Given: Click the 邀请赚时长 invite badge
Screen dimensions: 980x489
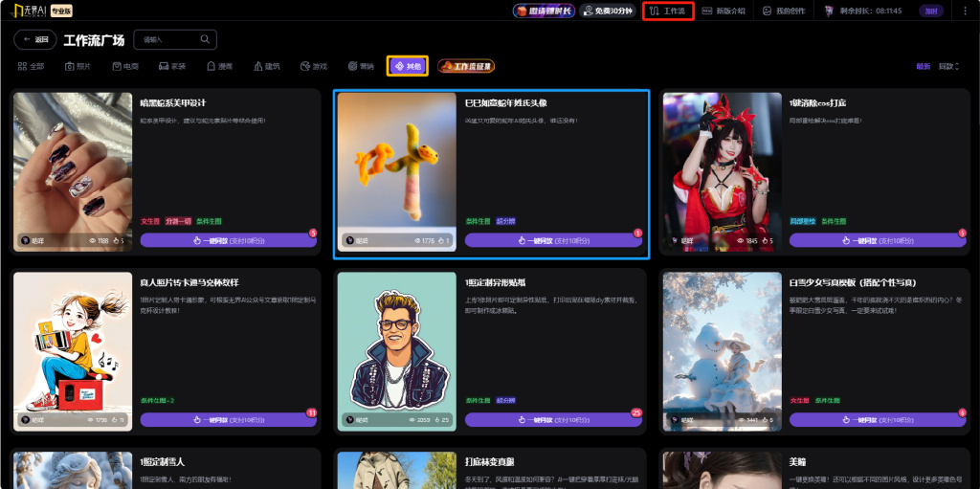Looking at the screenshot, I should pos(543,11).
